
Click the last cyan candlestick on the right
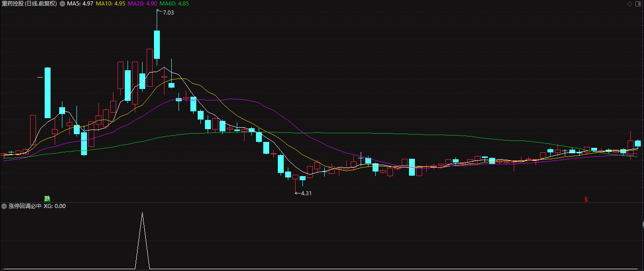click(x=638, y=143)
